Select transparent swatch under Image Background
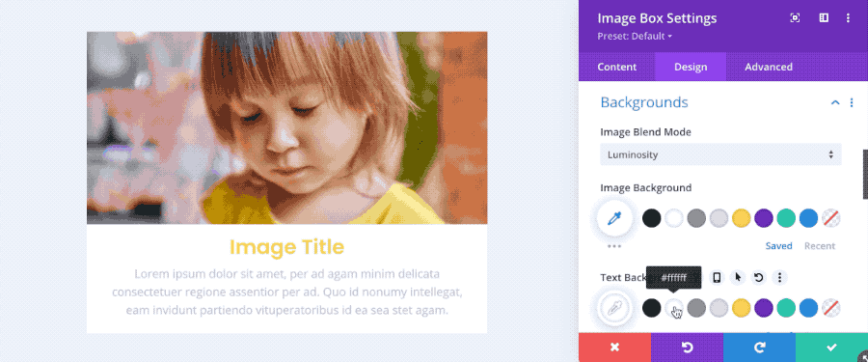Screen dimensions: 868x362 (831, 218)
